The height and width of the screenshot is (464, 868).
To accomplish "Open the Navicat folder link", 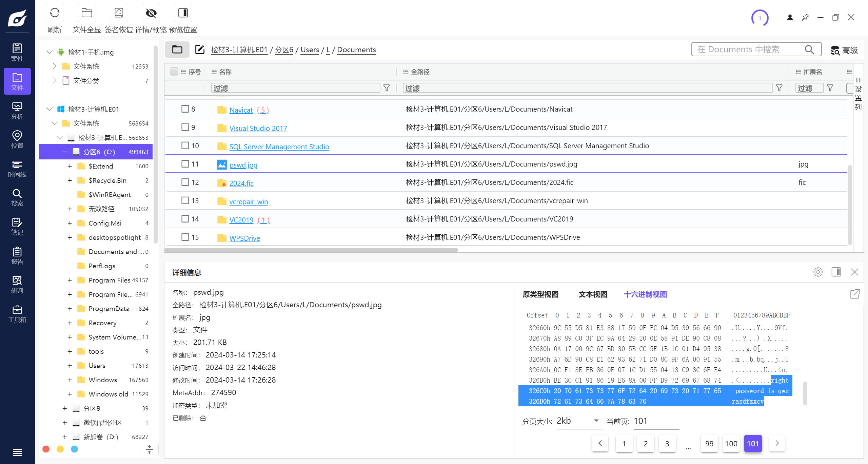I will click(x=241, y=110).
